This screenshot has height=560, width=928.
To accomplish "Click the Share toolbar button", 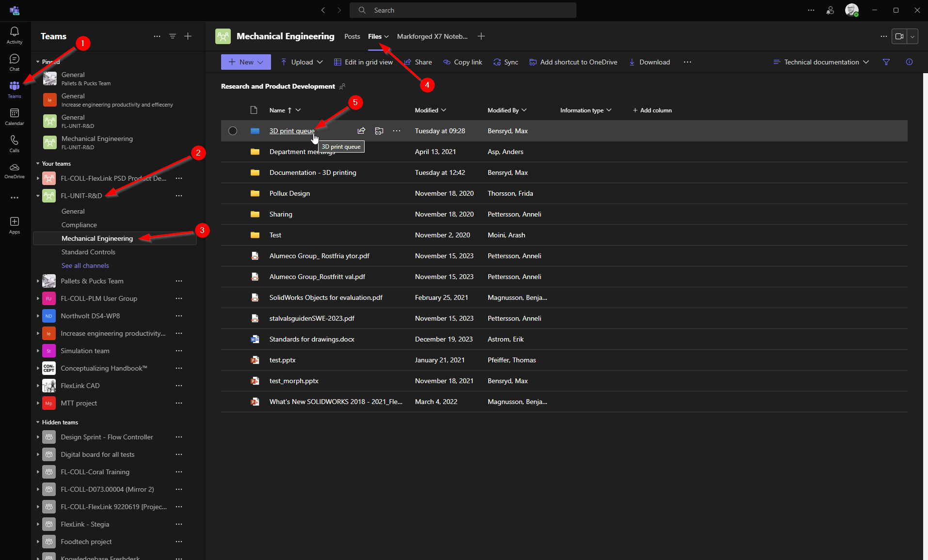I will (x=418, y=62).
